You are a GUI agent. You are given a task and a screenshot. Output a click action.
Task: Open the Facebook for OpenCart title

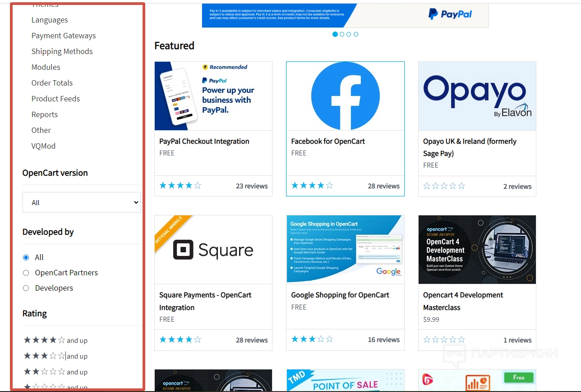click(x=328, y=141)
